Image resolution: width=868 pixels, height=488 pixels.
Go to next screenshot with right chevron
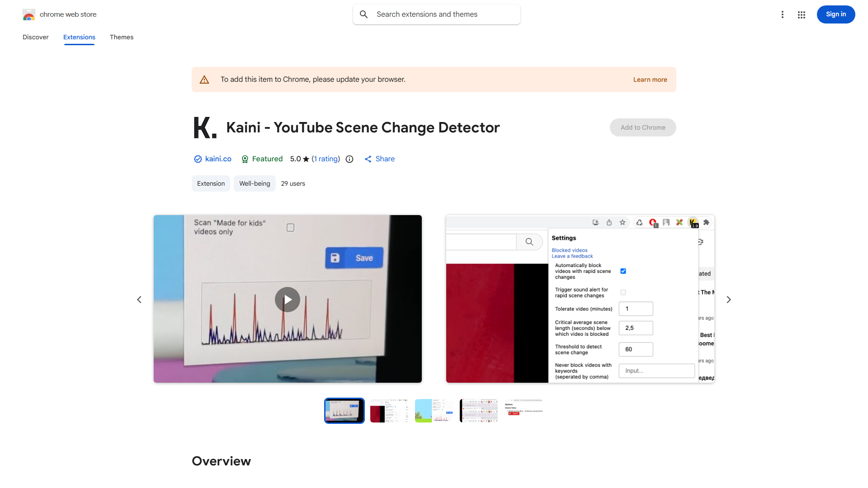729,300
